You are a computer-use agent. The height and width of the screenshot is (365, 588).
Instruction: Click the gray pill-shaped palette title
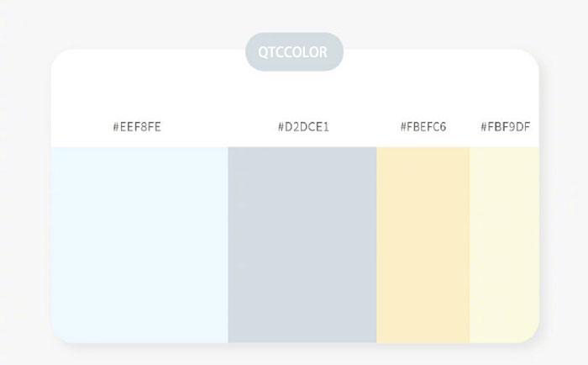pyautogui.click(x=294, y=52)
